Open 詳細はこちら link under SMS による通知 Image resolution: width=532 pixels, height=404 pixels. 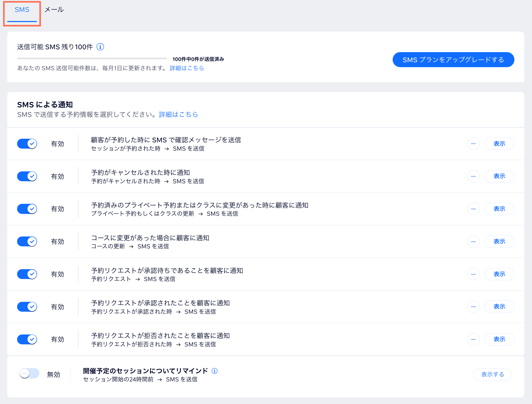[x=178, y=114]
